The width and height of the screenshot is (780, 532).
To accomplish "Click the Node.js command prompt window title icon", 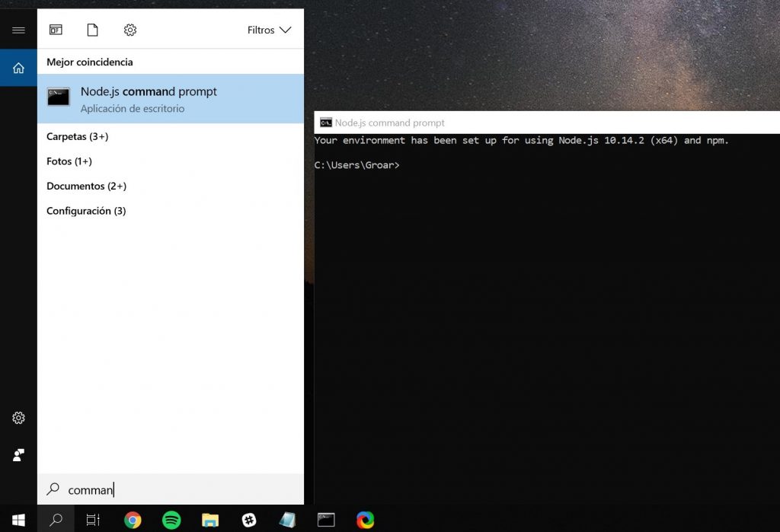I will point(326,123).
